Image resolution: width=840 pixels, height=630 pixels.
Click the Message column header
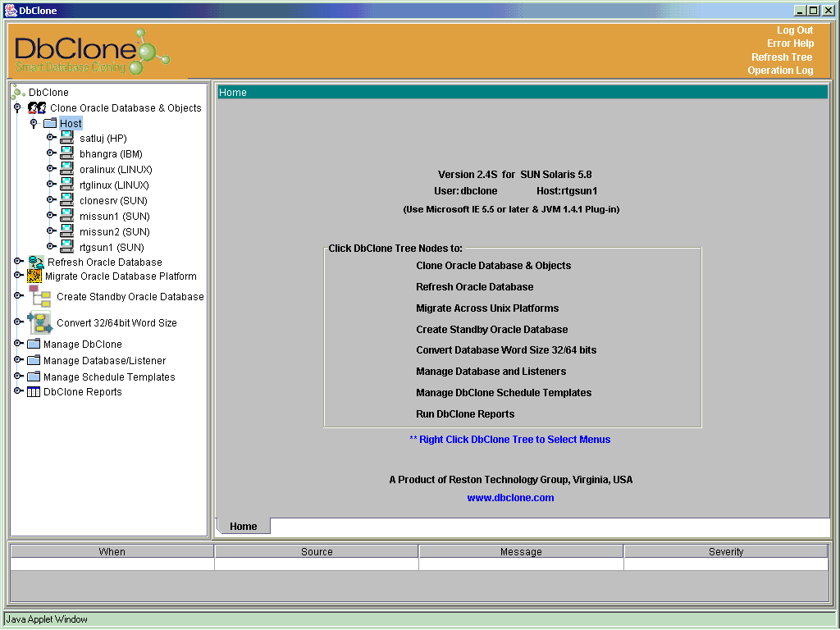click(521, 552)
